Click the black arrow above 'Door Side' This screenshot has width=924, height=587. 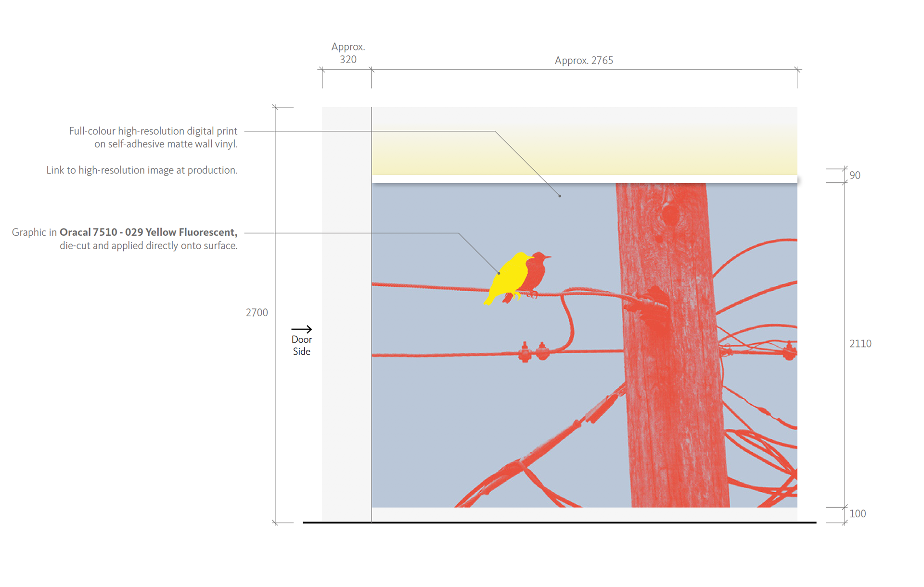click(302, 329)
